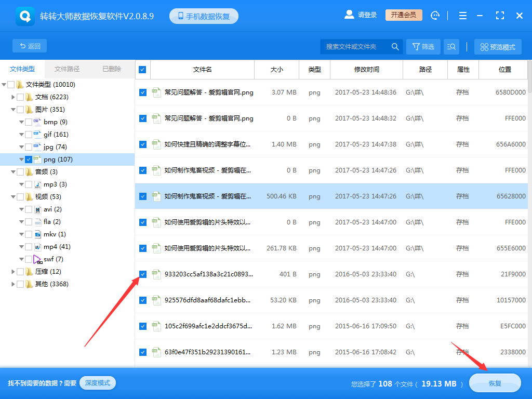Screen dimensions: 532x399
Task: Uncheck the 3.07 MB 常见问题解答 file checkbox
Action: tap(143, 92)
